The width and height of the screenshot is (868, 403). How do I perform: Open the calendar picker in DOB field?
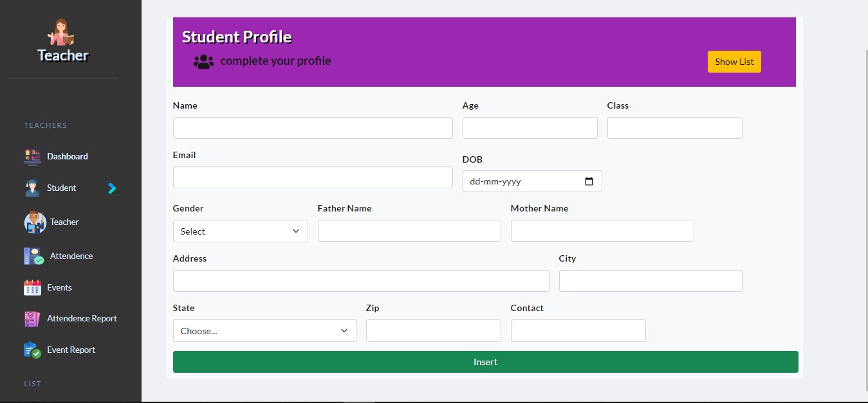click(x=589, y=181)
